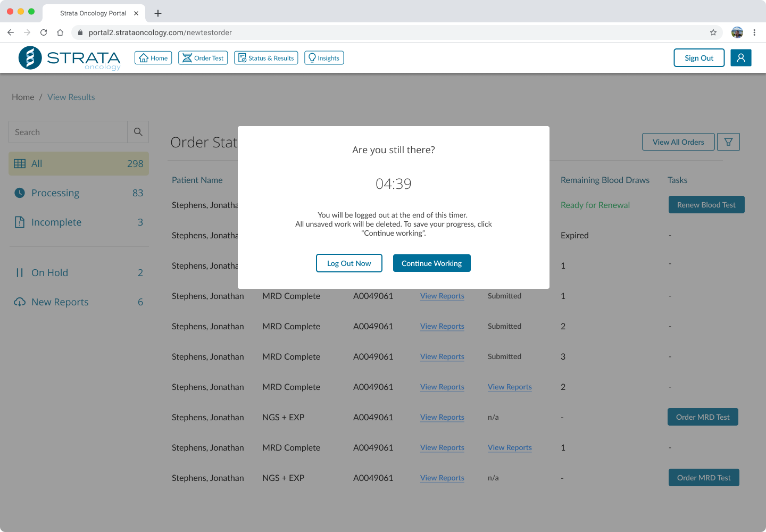Click in the Search input field
The image size is (766, 532).
pos(68,132)
